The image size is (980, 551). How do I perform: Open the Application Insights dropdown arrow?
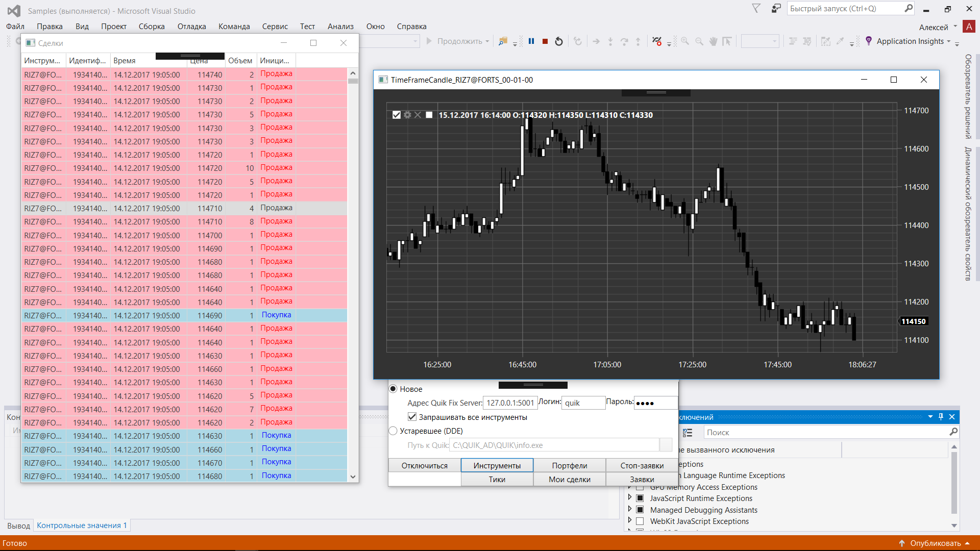click(x=949, y=41)
